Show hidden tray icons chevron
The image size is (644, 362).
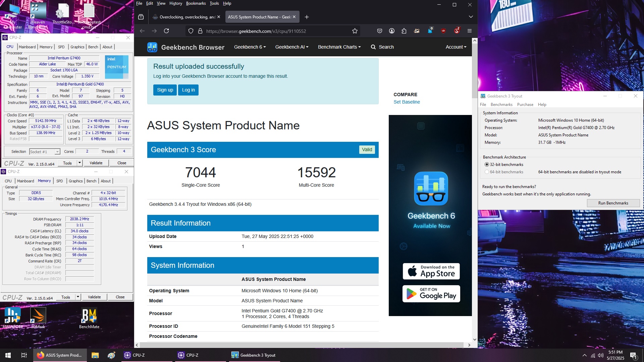point(585,355)
